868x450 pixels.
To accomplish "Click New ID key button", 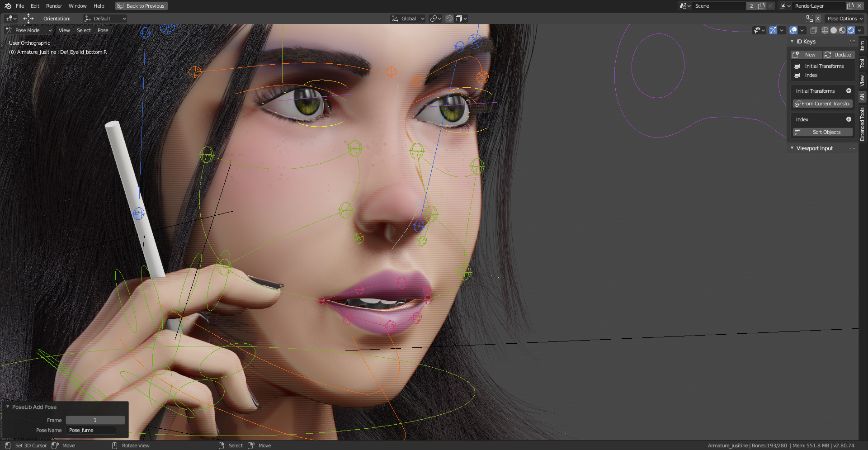I will 806,55.
